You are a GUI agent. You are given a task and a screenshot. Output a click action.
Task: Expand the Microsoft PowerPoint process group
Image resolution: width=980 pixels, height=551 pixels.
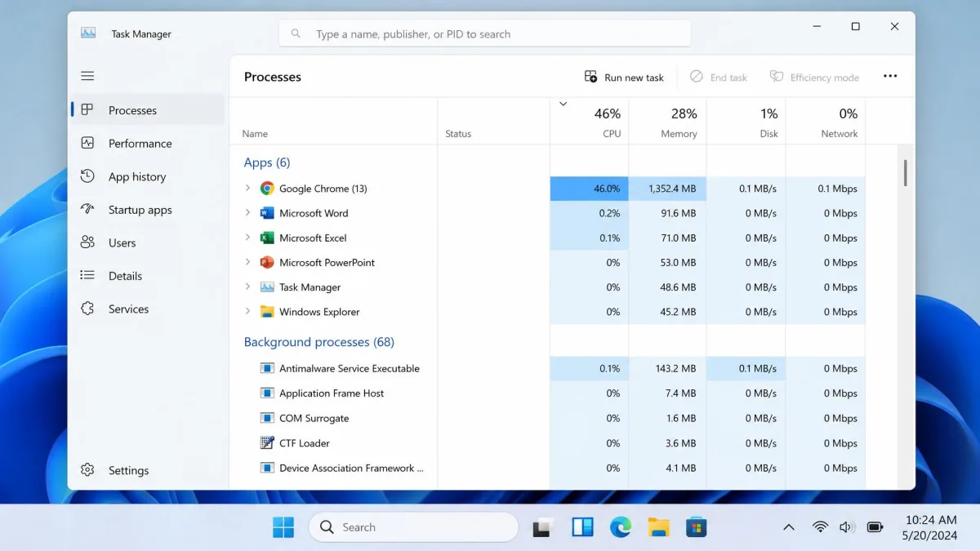(247, 262)
